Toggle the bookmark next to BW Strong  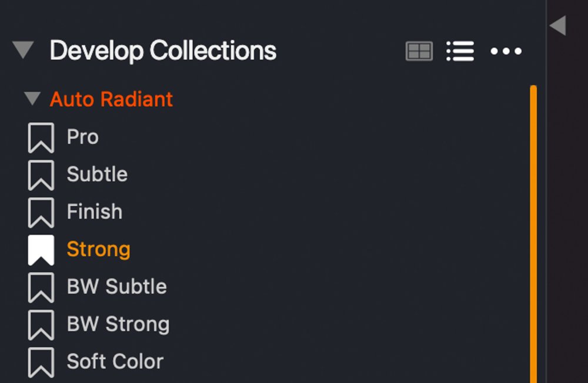pos(41,325)
